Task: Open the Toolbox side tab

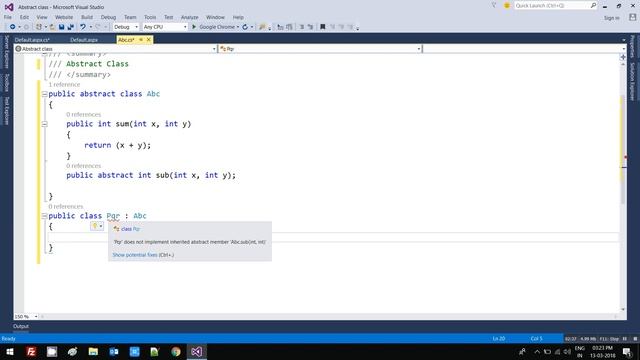Action: [x=7, y=82]
